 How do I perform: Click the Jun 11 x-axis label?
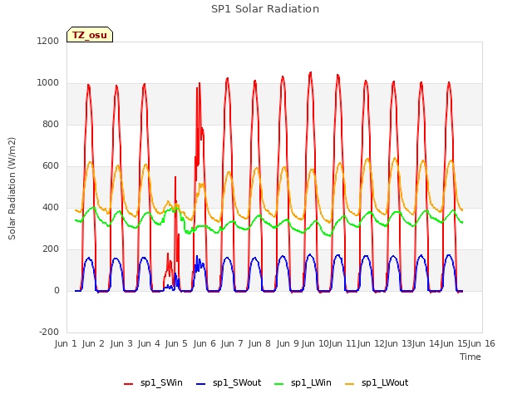342,343
